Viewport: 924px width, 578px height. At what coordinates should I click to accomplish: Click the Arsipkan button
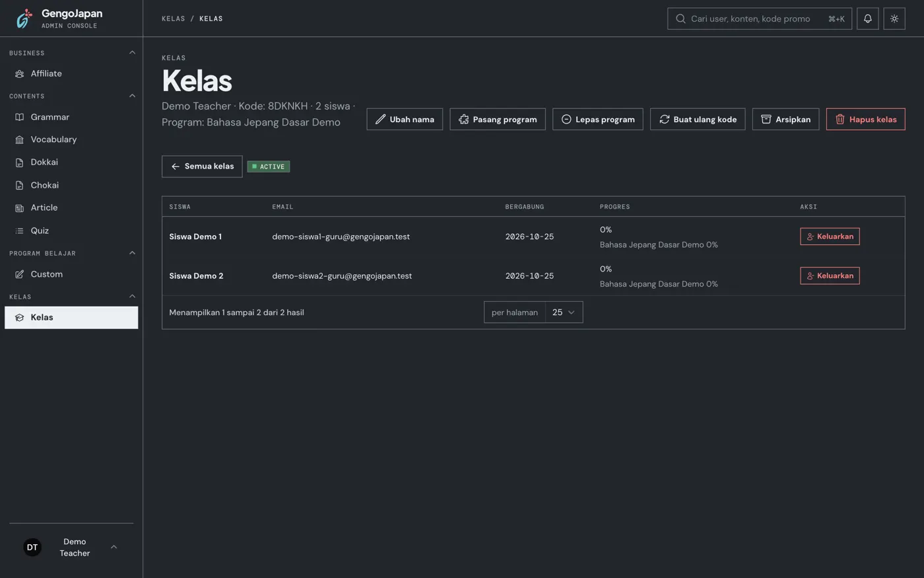[x=785, y=120]
